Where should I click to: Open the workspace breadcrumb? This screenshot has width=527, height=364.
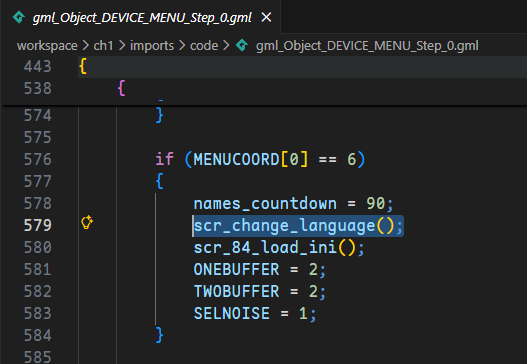47,46
